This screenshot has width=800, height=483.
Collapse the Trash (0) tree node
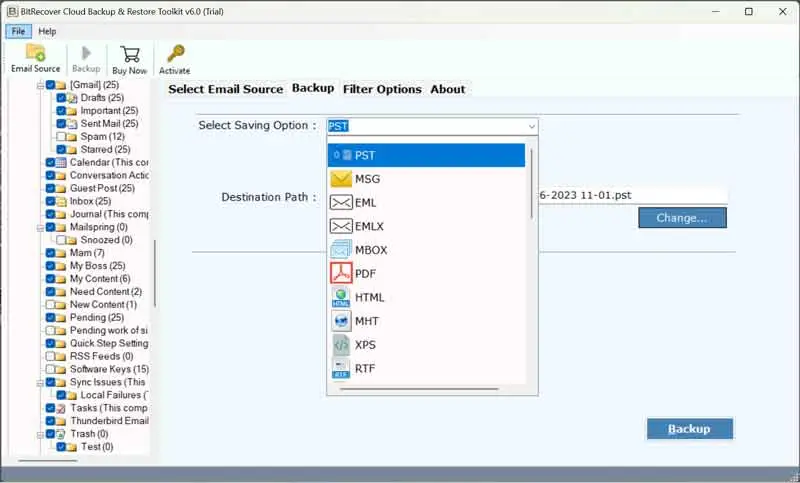tap(40, 435)
